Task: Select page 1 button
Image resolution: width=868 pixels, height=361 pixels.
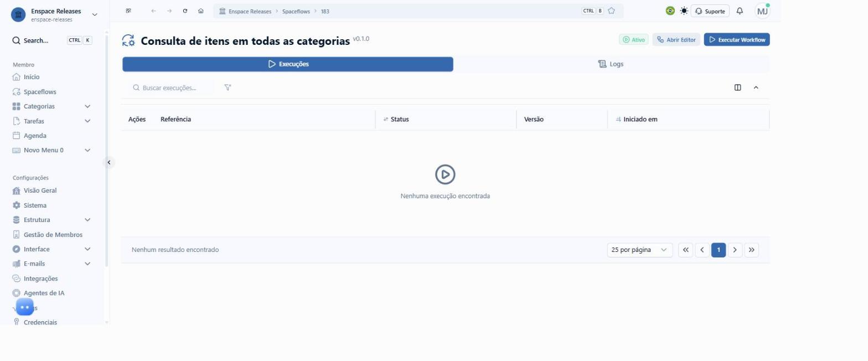Action: pyautogui.click(x=719, y=250)
